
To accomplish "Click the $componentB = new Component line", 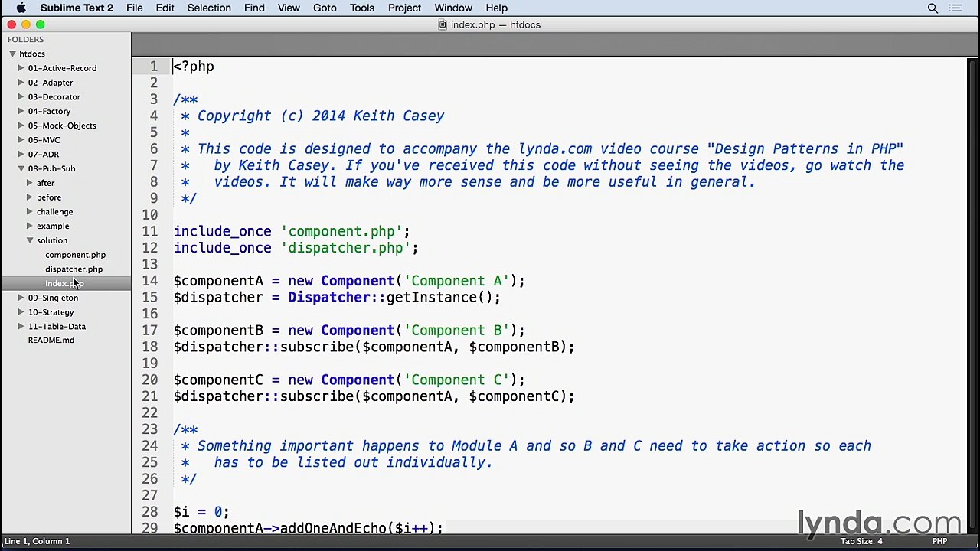I will 349,331.
